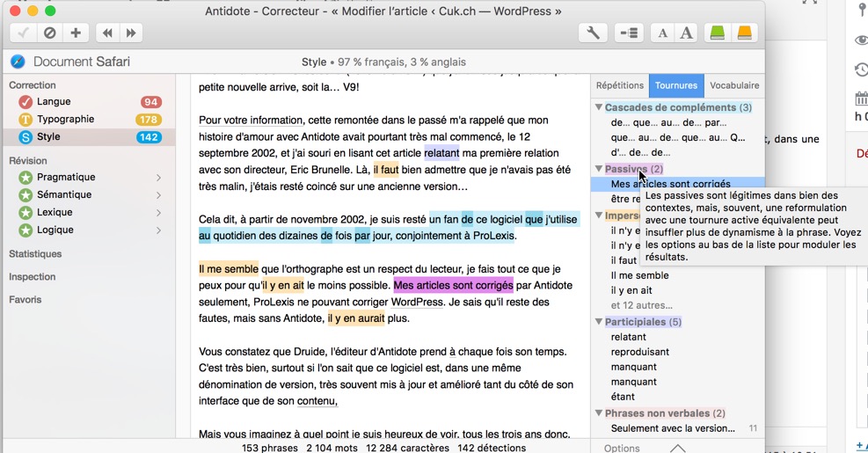Screen dimensions: 868x453
Task: Open the Inspection section in sidebar
Action: [x=33, y=276]
